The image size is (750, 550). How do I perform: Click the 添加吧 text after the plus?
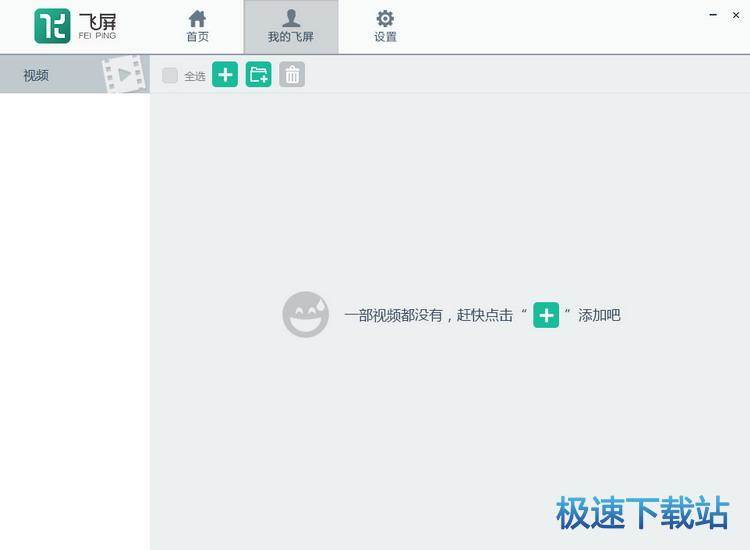click(x=599, y=315)
